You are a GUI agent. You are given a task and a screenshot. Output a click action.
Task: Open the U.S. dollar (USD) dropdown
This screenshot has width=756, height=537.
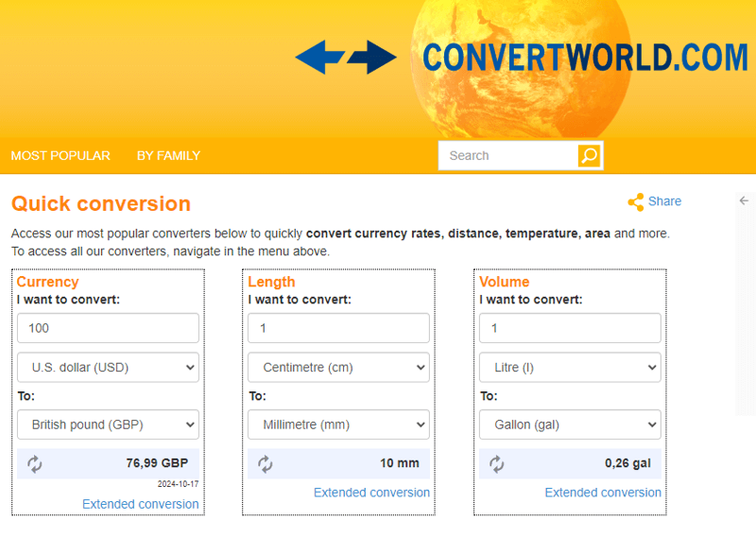(108, 367)
